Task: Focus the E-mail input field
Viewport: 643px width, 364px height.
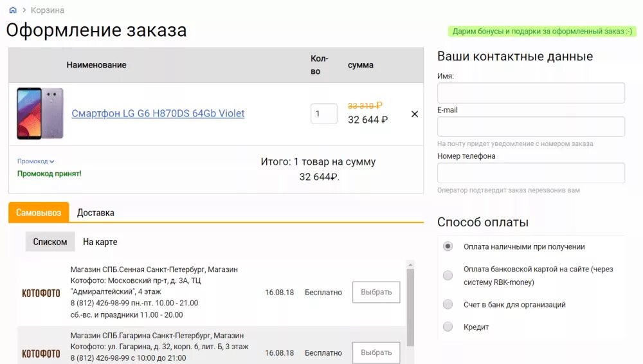Action: [531, 127]
